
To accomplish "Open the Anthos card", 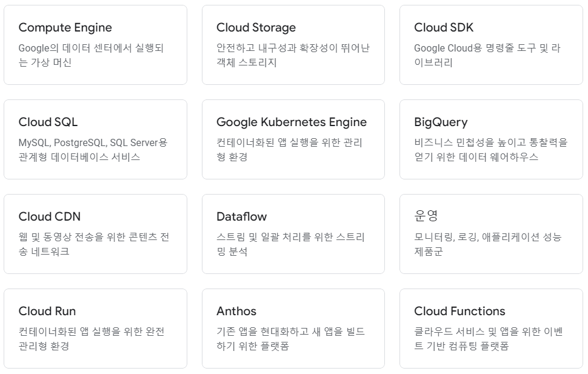I will [293, 328].
